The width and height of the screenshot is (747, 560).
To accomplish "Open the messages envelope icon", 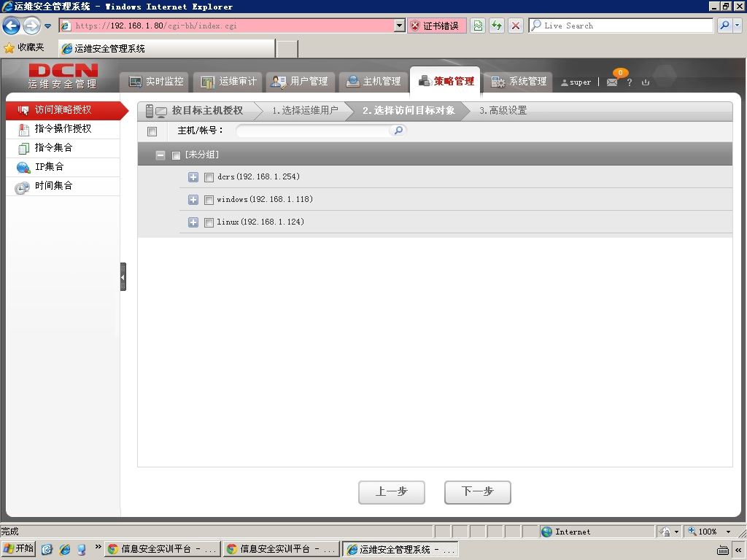I will [x=612, y=82].
